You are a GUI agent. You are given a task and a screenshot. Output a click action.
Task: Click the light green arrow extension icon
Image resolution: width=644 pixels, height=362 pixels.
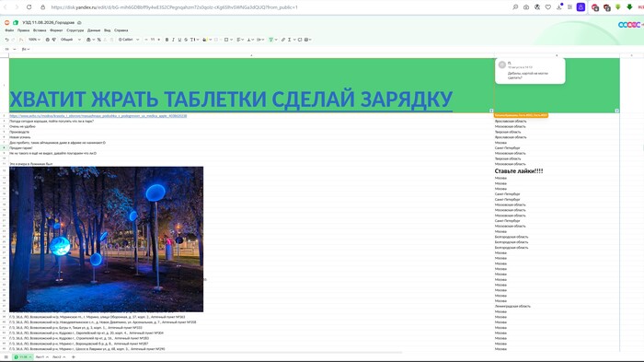(617, 7)
